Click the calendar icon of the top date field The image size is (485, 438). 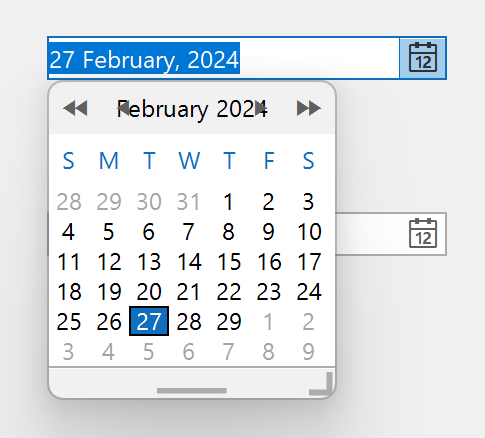click(x=423, y=58)
